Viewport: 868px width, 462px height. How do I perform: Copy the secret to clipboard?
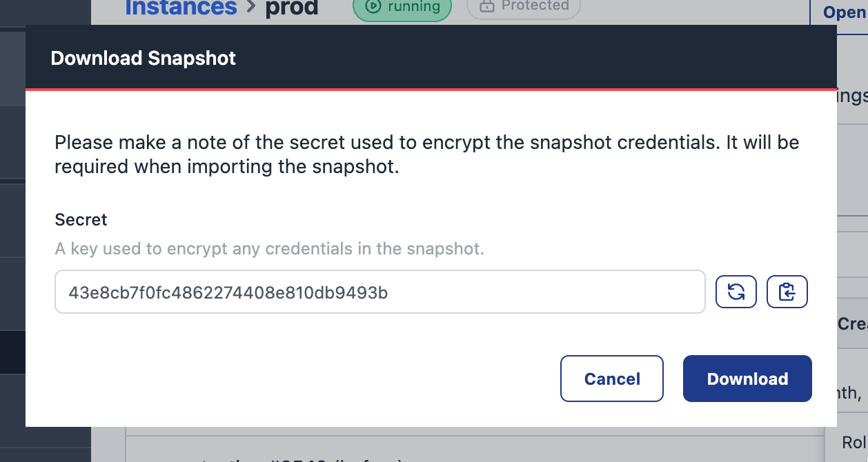coord(787,291)
